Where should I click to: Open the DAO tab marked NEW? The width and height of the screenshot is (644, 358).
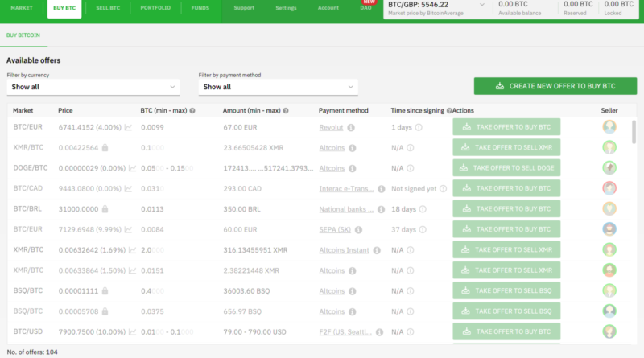(366, 6)
